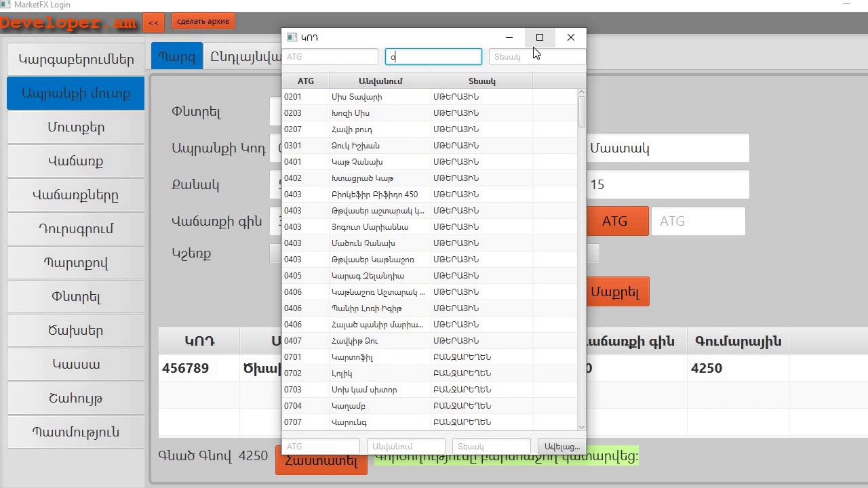
Task: Select row 0704 Կաղամբ
Action: click(x=430, y=406)
